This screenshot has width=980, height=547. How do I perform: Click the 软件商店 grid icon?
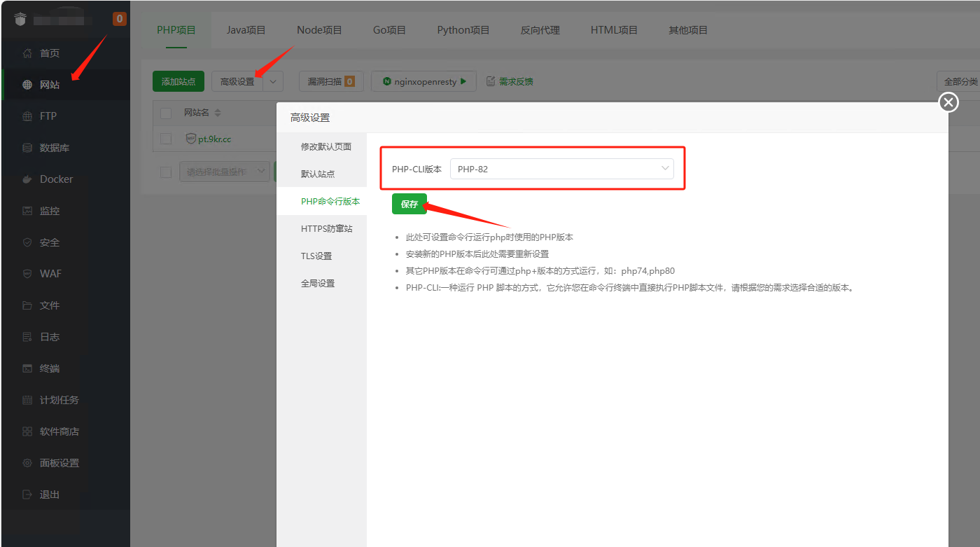27,431
